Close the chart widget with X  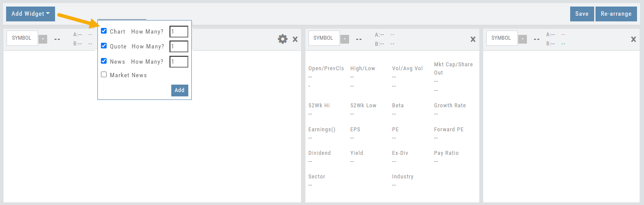(x=295, y=39)
